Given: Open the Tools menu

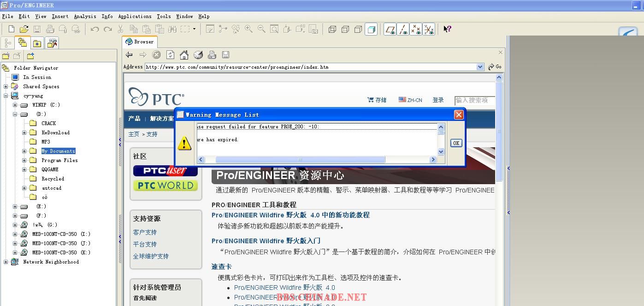Looking at the screenshot, I should tap(164, 16).
